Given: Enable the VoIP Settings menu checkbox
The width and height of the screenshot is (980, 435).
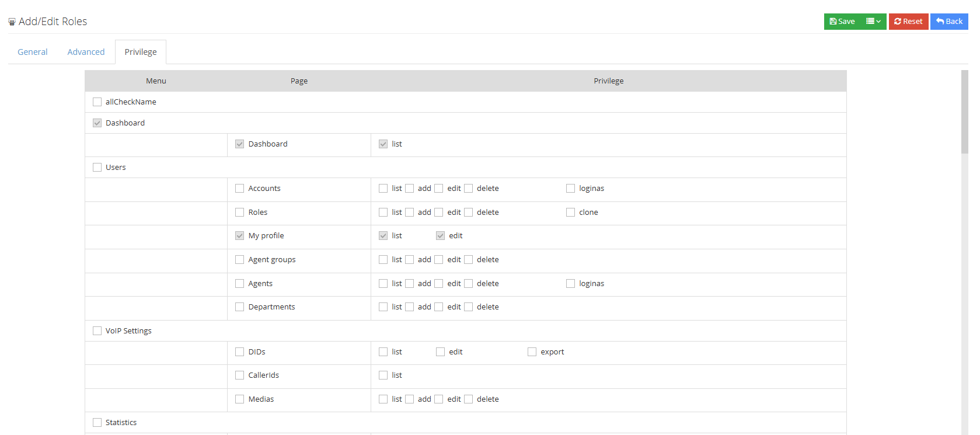Looking at the screenshot, I should [97, 331].
